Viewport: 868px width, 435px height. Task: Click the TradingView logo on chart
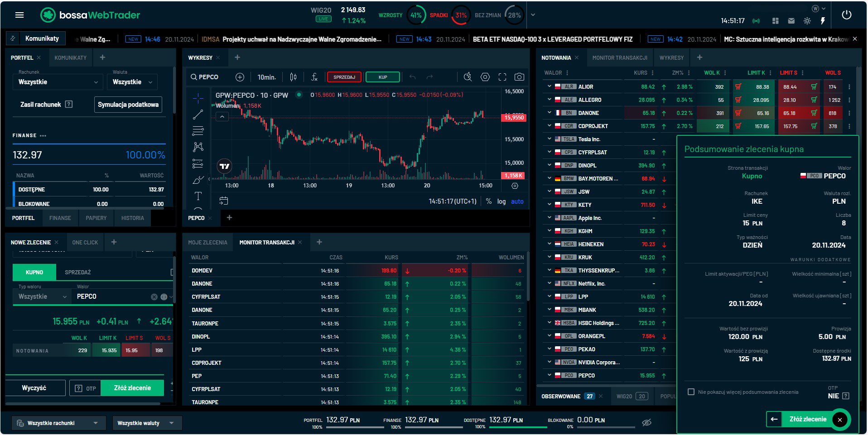224,166
